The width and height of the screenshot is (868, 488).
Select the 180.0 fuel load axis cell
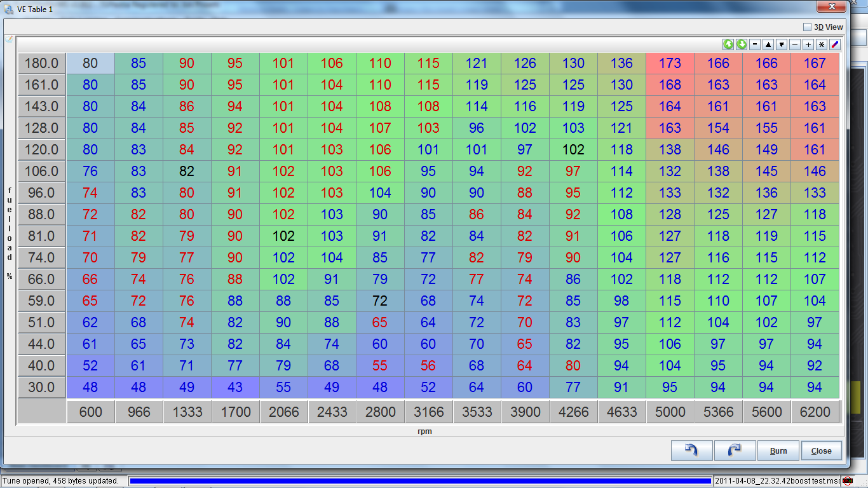42,63
